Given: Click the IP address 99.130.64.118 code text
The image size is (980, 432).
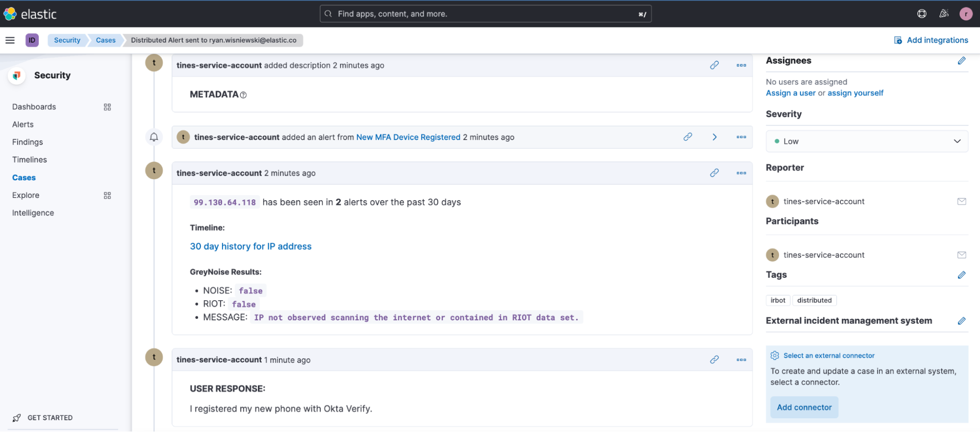Looking at the screenshot, I should (225, 202).
